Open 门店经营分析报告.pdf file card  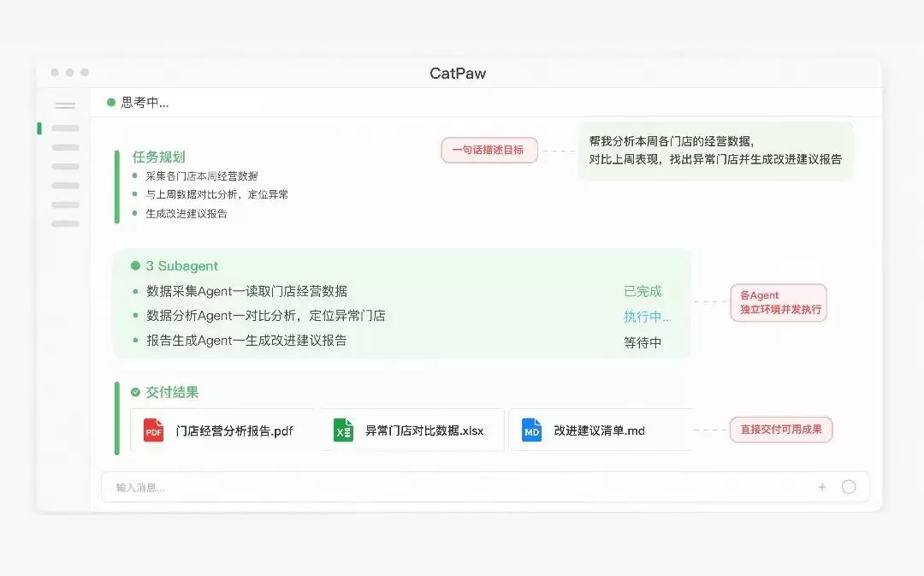point(222,431)
